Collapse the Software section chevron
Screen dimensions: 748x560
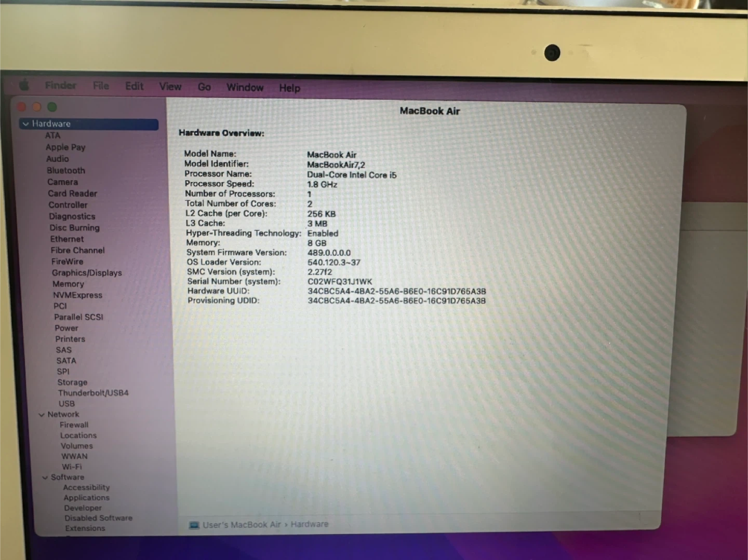(x=45, y=477)
